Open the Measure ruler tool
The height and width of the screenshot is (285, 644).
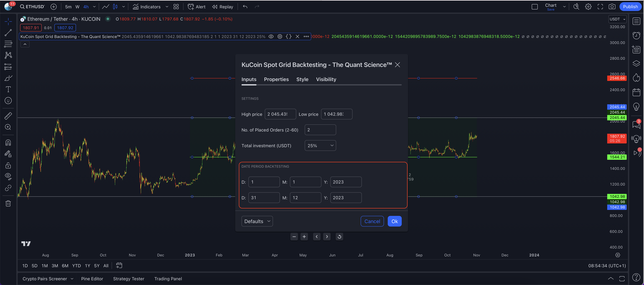tap(8, 116)
